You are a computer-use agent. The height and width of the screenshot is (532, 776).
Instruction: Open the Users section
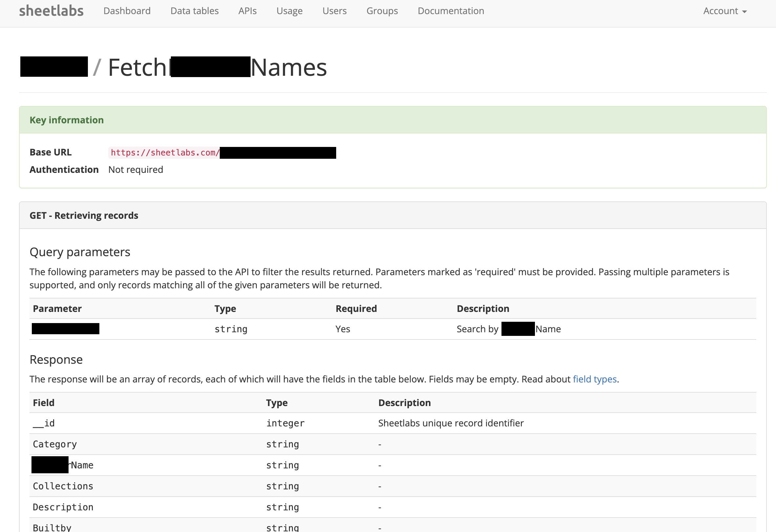(334, 11)
